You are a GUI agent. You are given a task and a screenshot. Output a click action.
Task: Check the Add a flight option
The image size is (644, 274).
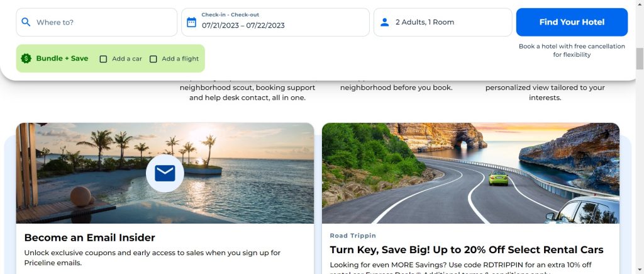click(x=153, y=59)
